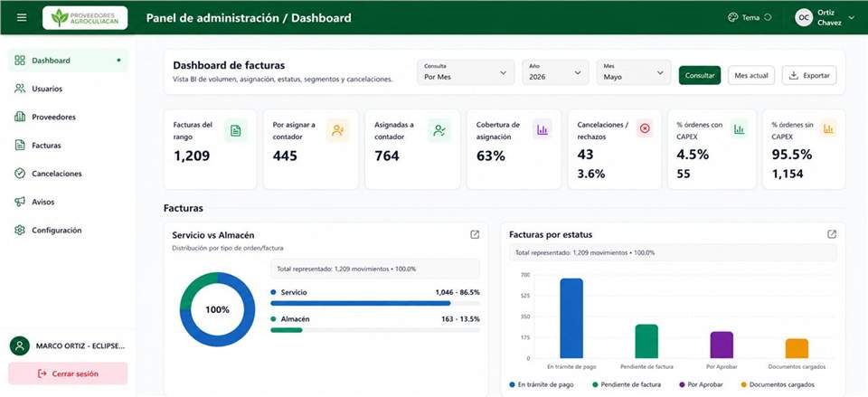Click the 163 - 13.5% Almacén value
This screenshot has width=868, height=397.
(460, 319)
